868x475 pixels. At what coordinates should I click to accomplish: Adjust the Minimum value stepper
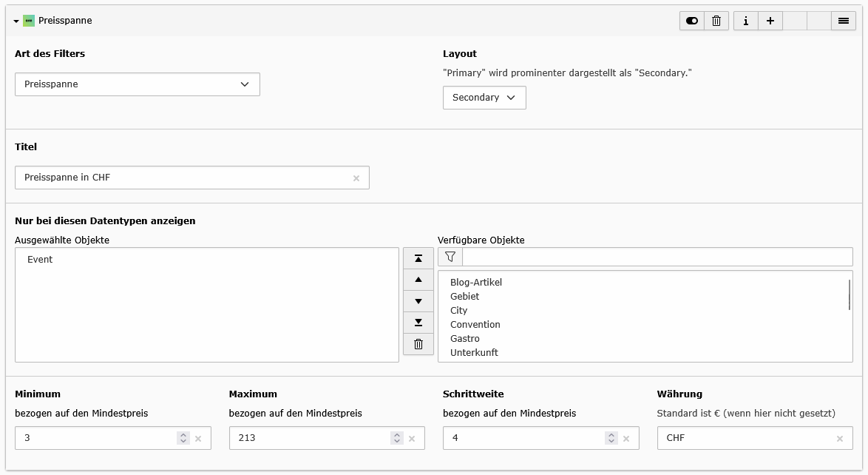pyautogui.click(x=183, y=438)
